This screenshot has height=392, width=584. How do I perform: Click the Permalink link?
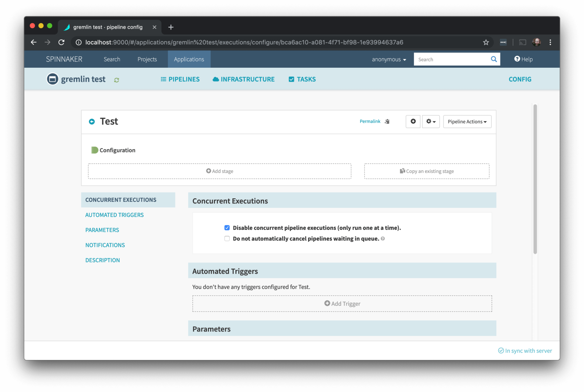point(369,121)
